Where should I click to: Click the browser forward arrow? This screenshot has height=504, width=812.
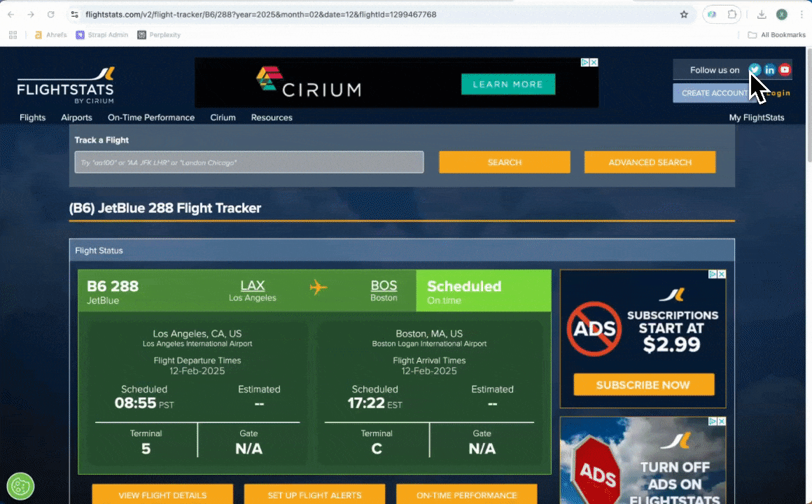coord(31,15)
